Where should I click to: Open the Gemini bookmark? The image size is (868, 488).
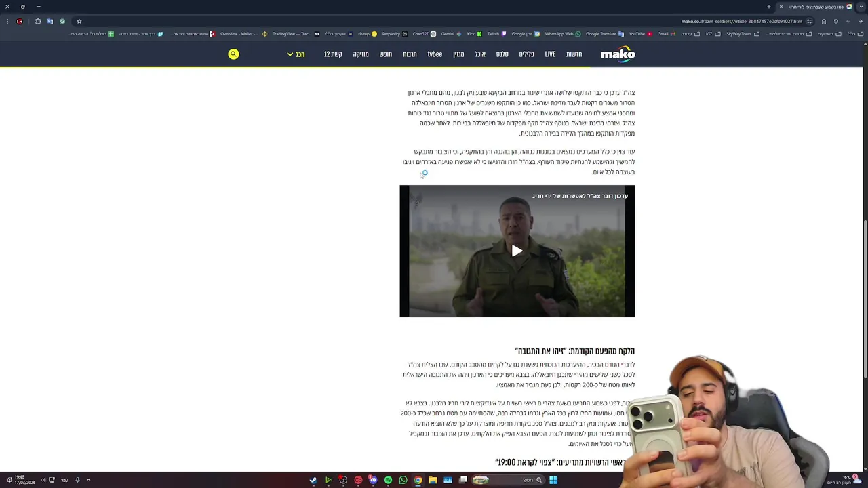pyautogui.click(x=451, y=33)
